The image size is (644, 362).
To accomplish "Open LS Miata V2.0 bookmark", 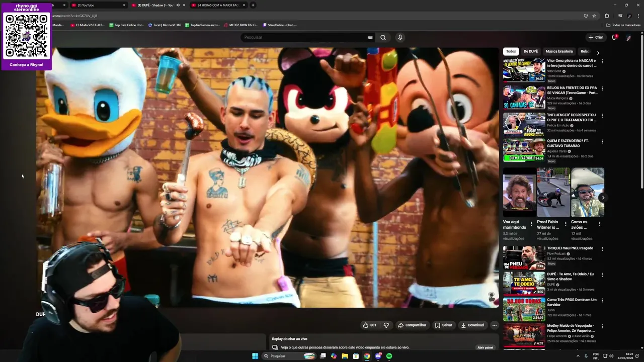I will click(x=88, y=25).
